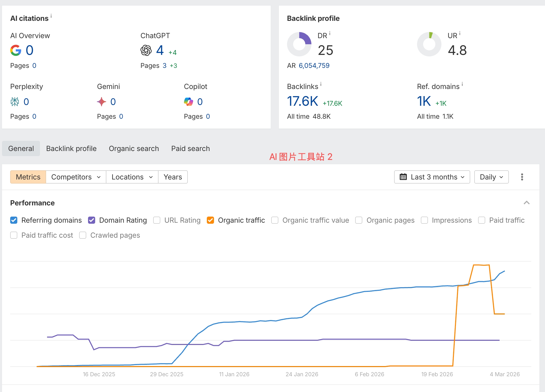Switch to the Organic search tab
Screen dimensions: 545x392
[x=134, y=148]
